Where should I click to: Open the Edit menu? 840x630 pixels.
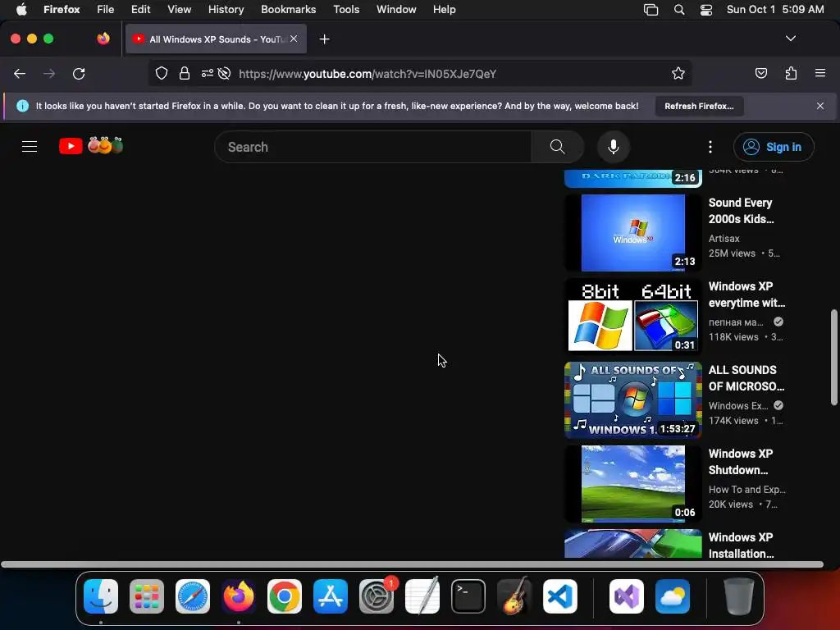[140, 9]
